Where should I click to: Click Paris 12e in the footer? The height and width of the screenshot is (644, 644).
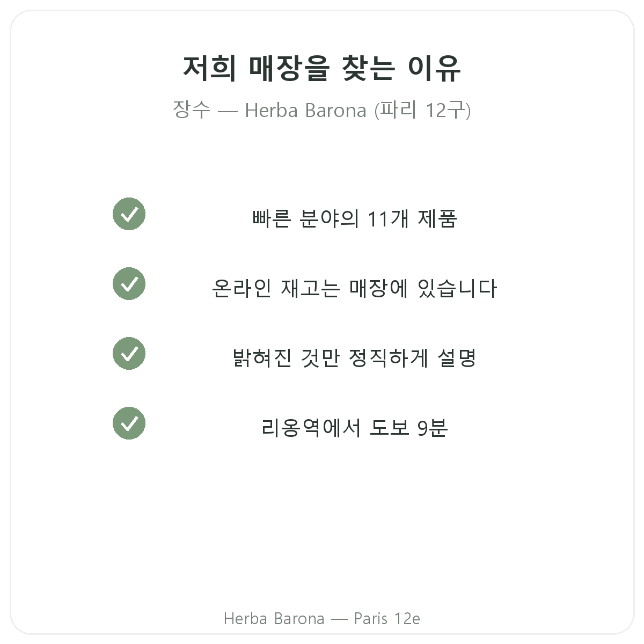click(387, 619)
